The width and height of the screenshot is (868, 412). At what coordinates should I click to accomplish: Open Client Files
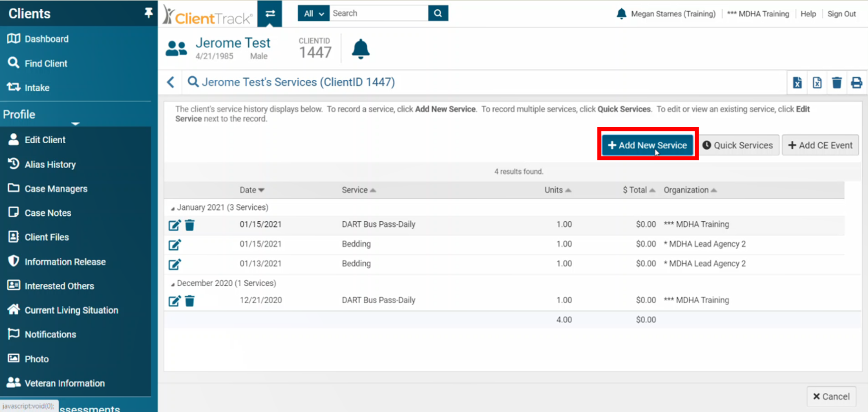(47, 237)
